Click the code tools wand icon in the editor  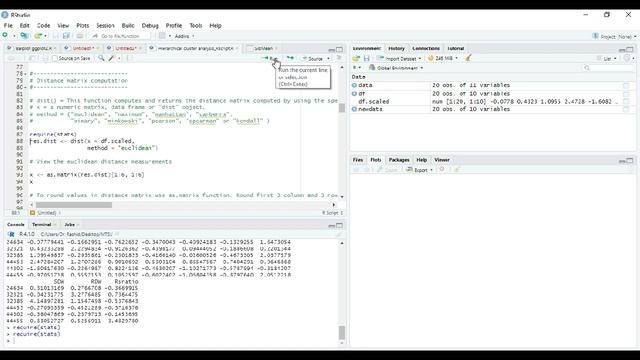111,58
